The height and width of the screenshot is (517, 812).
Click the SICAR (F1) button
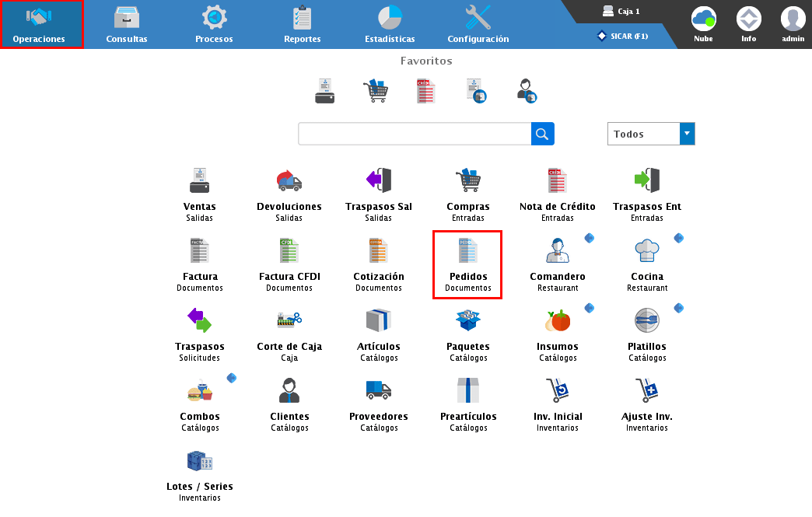pyautogui.click(x=622, y=36)
